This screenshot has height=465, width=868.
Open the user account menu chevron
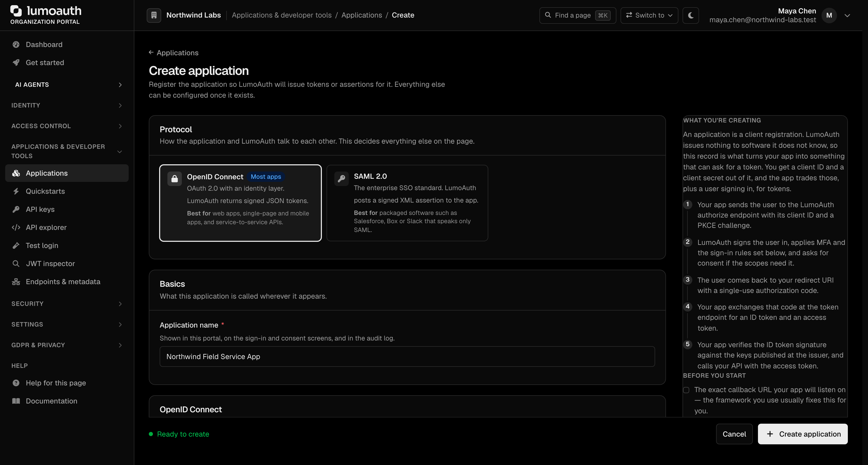[x=847, y=16]
